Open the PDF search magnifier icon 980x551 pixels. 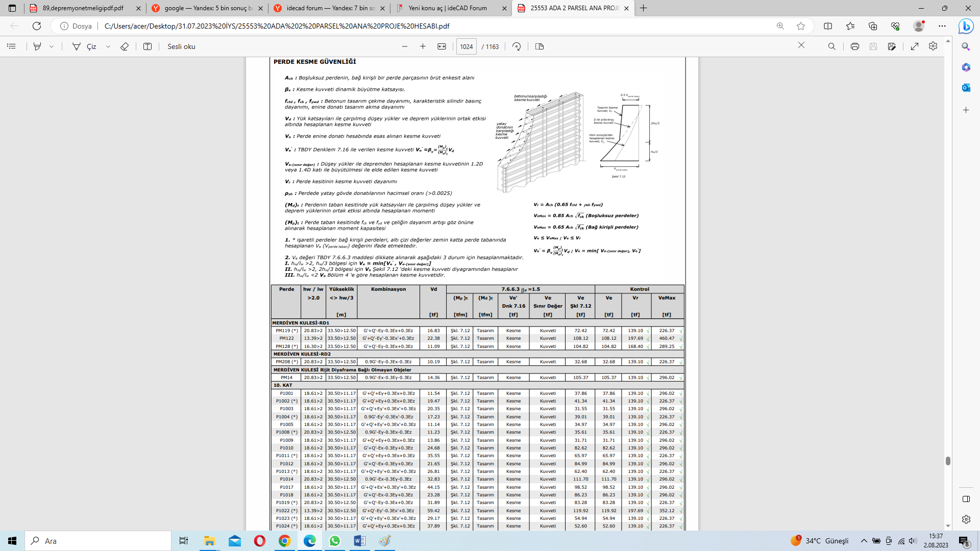(832, 46)
